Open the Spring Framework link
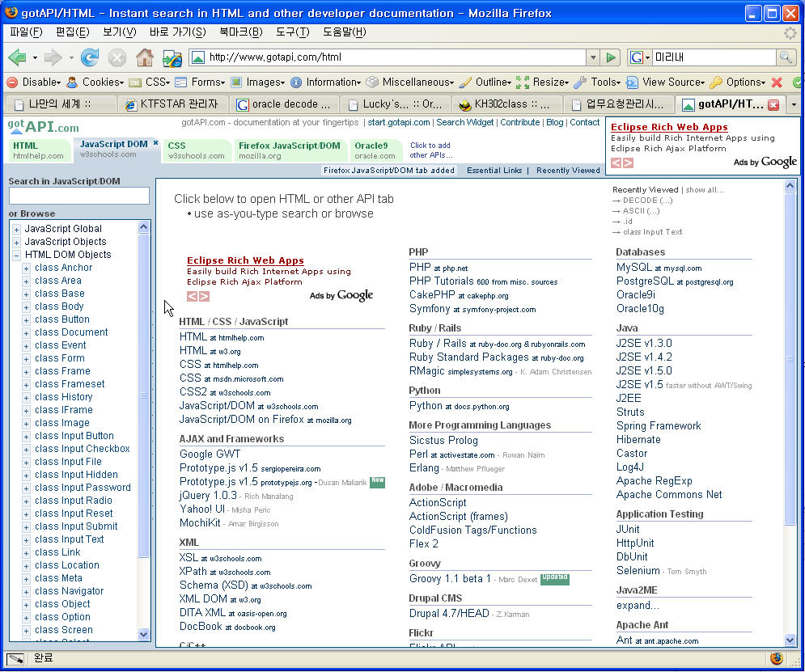The height and width of the screenshot is (672, 805). click(x=659, y=426)
